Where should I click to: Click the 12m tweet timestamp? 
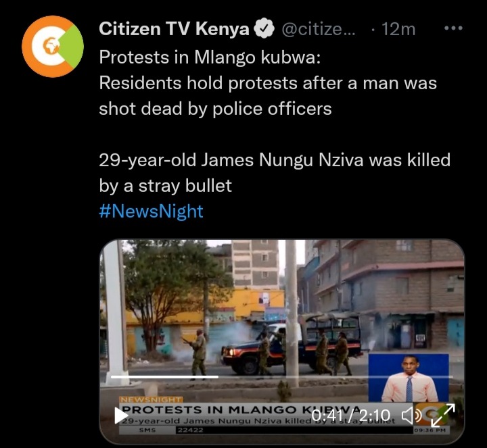click(x=398, y=29)
